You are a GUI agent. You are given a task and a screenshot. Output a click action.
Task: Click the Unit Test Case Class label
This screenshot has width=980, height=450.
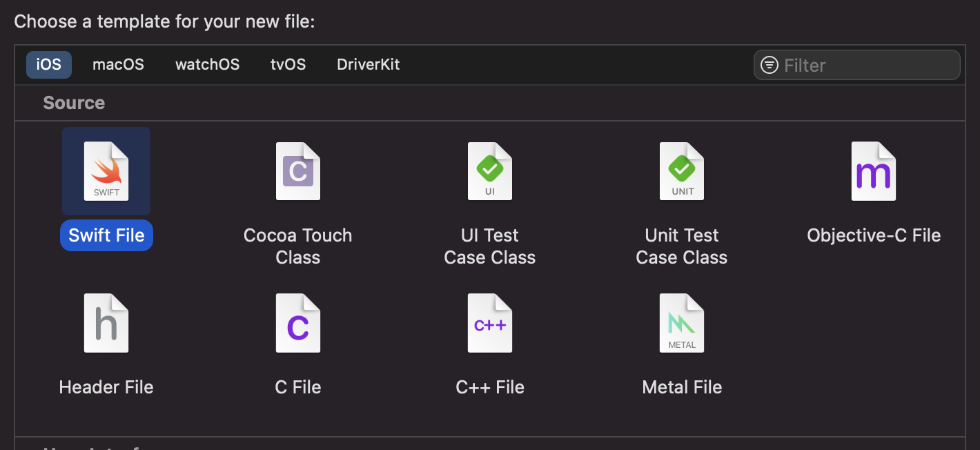tap(682, 246)
